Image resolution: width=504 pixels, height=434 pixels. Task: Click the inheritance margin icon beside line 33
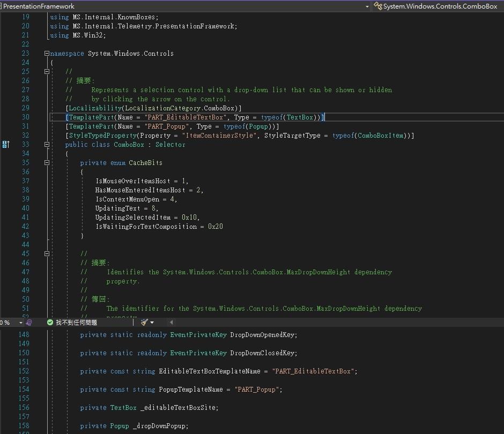click(6, 145)
